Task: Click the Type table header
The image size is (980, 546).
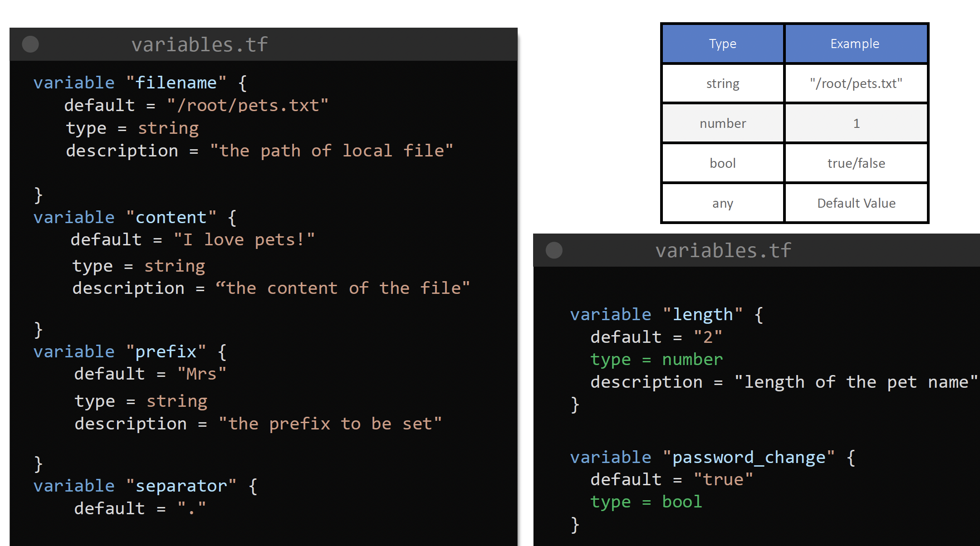Action: (723, 44)
